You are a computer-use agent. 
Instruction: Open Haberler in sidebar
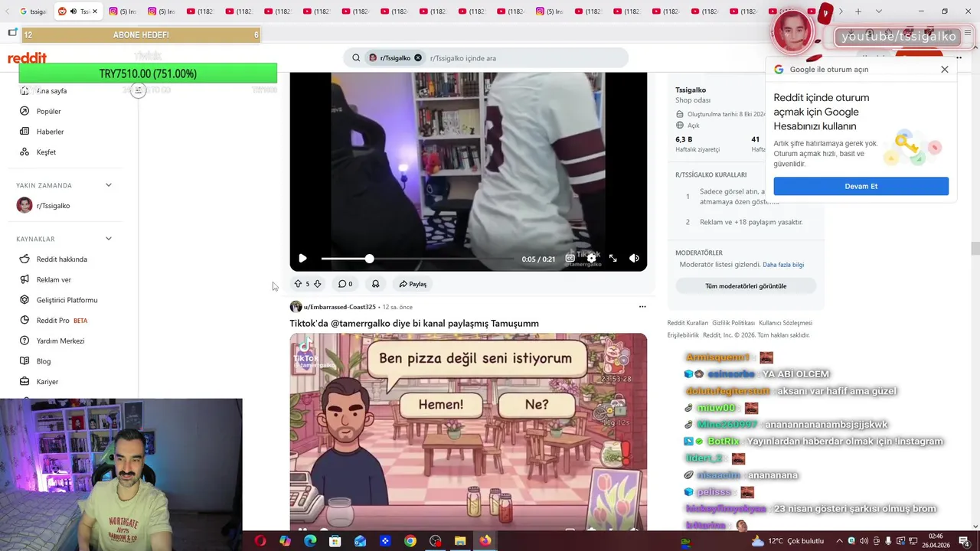click(51, 132)
